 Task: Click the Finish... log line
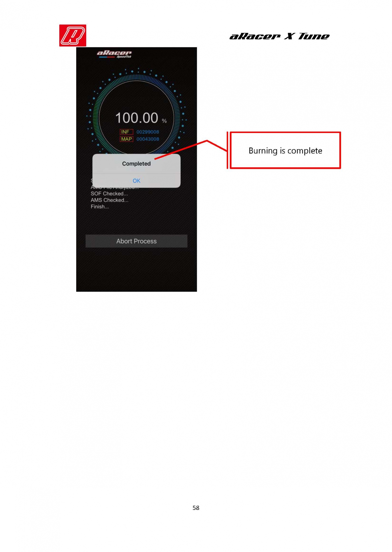pyautogui.click(x=100, y=207)
